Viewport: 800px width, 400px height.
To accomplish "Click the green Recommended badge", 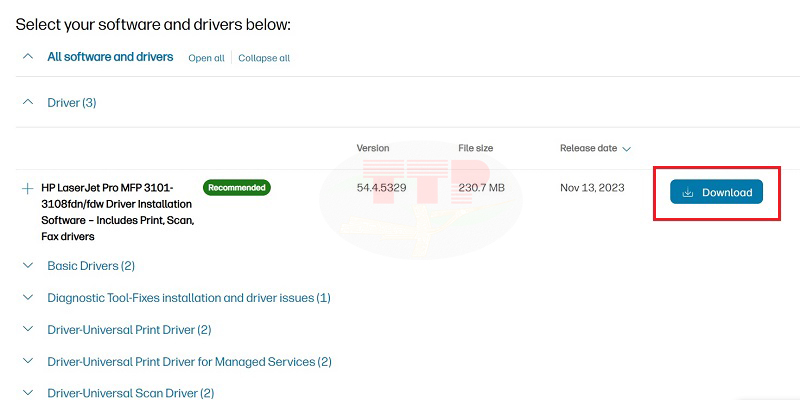I will pos(237,187).
